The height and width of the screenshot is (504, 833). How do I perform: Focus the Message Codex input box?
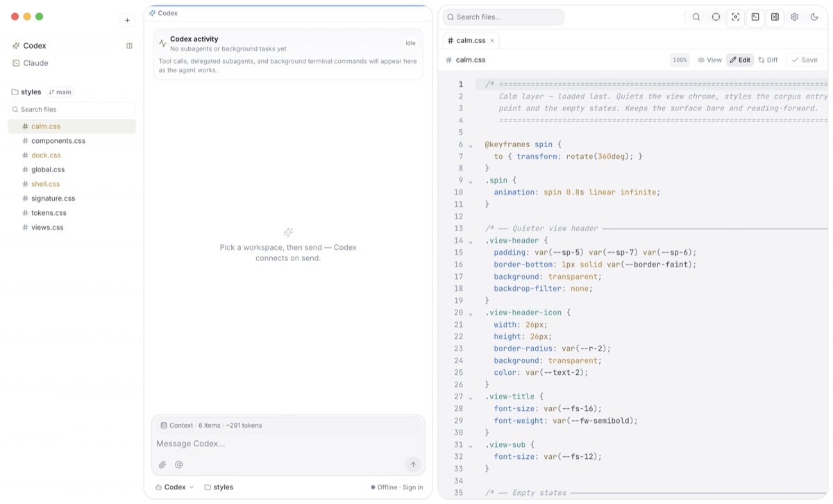click(x=288, y=444)
